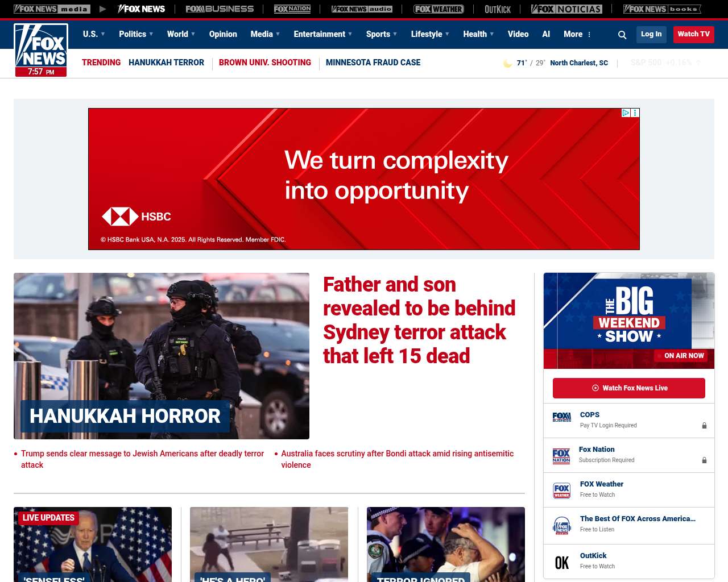Click the Log In button
Viewport: 728px width, 582px height.
point(651,34)
